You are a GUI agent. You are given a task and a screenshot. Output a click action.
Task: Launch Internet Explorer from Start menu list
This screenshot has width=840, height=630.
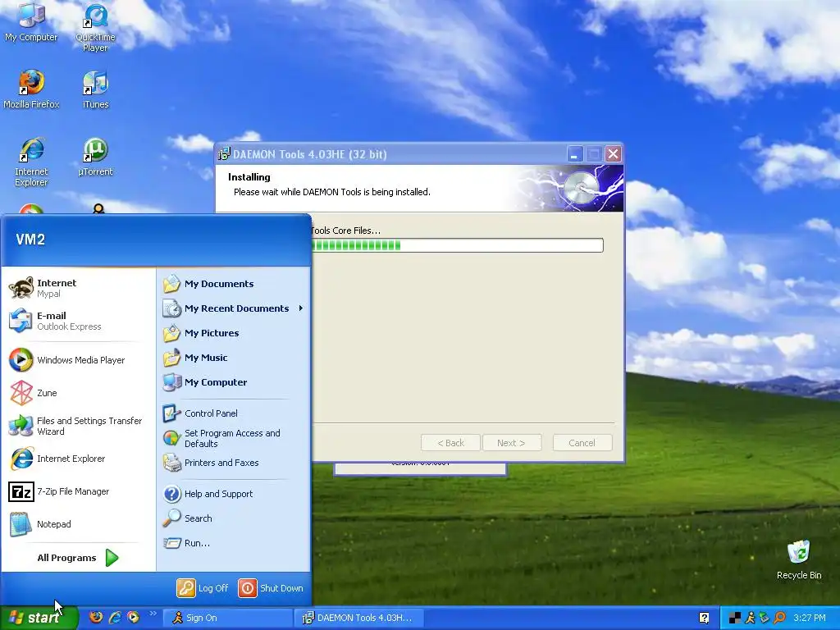point(79,459)
